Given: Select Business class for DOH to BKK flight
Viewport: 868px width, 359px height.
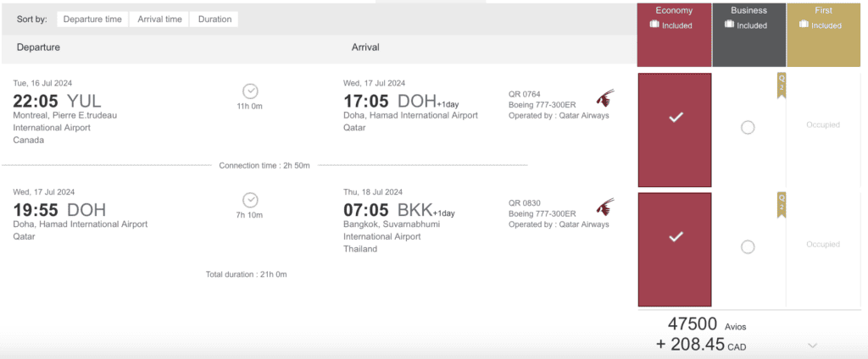Looking at the screenshot, I should click(748, 246).
